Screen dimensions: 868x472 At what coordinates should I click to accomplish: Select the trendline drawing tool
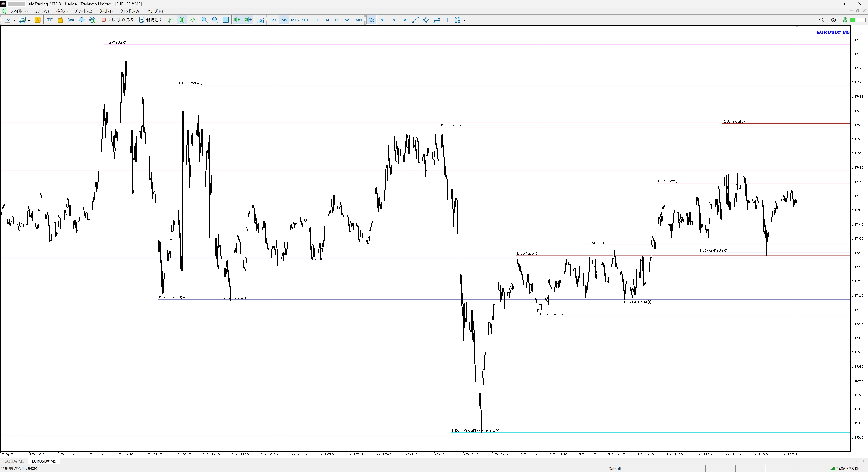click(x=415, y=20)
